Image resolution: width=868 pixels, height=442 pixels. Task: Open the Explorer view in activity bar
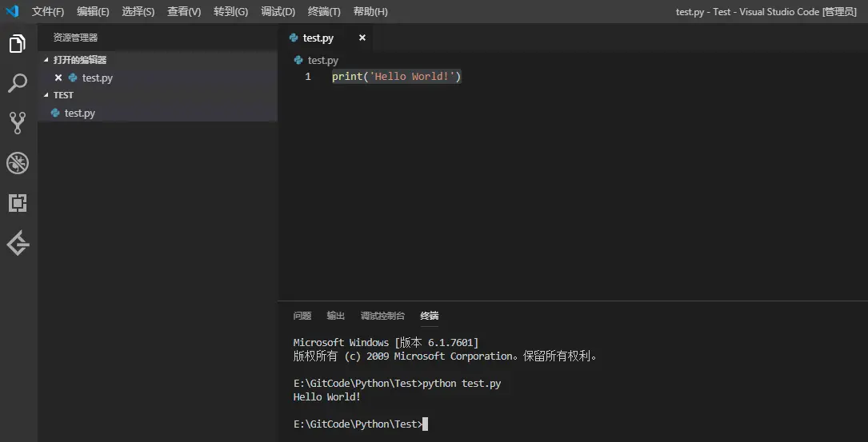click(x=18, y=44)
